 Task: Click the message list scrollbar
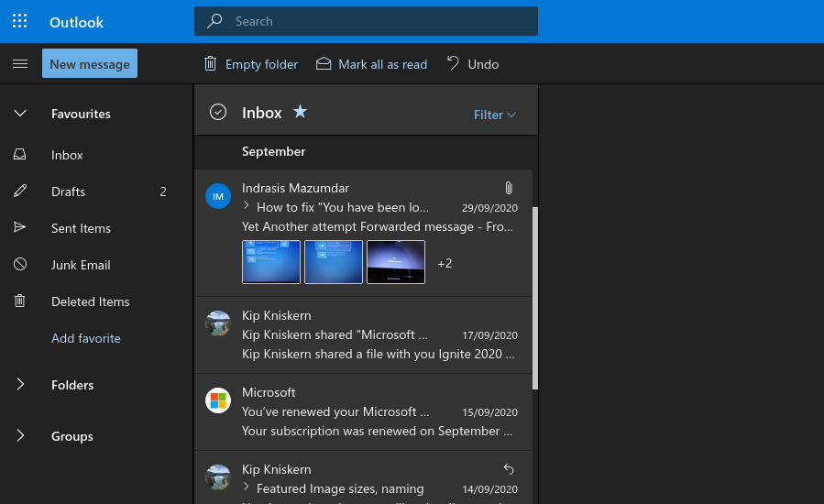point(535,298)
